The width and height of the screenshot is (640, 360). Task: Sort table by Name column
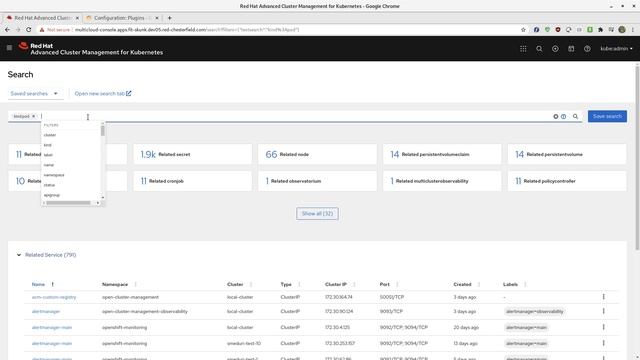click(38, 284)
